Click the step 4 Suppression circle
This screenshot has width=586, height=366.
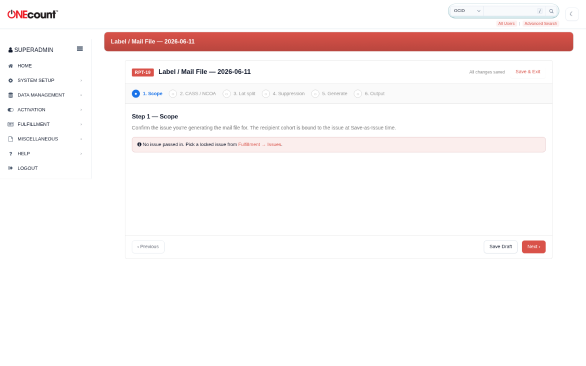[266, 93]
